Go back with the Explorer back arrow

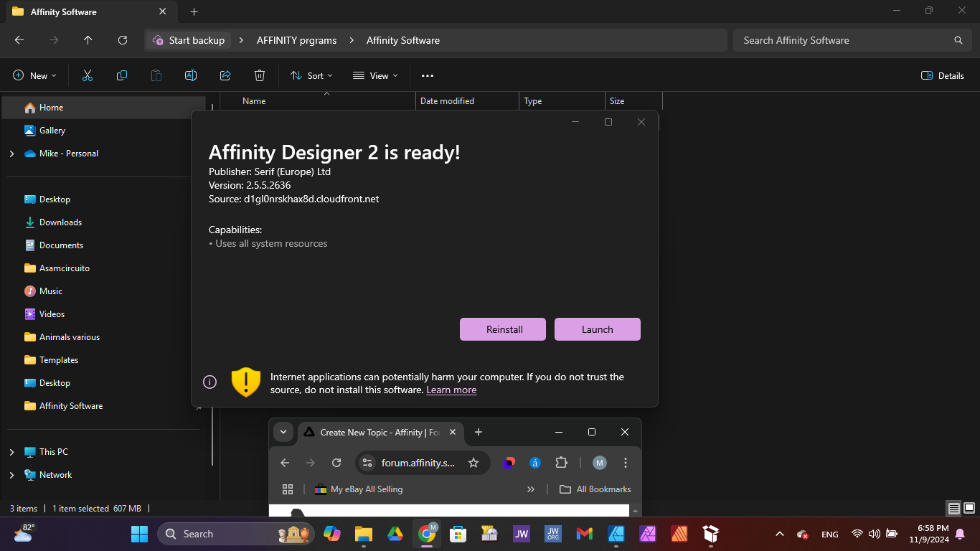tap(19, 40)
